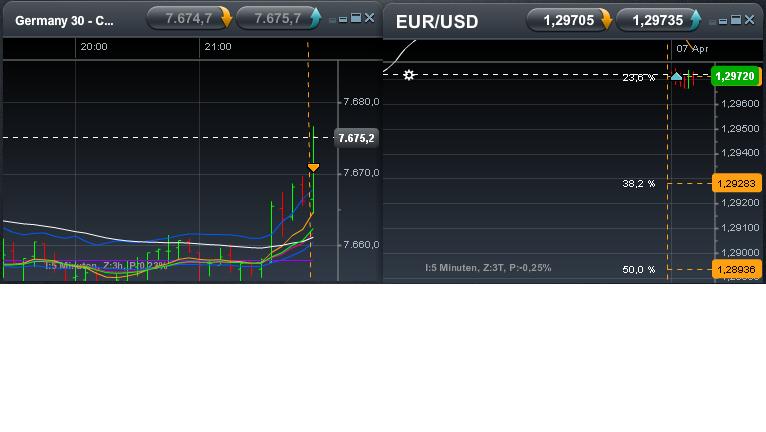Image resolution: width=766 pixels, height=432 pixels.
Task: Open settings gear on EUR/USD Fibonacci line
Action: point(409,75)
